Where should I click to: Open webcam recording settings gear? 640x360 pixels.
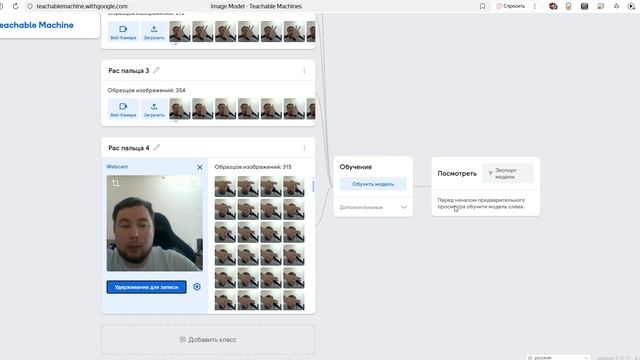click(197, 287)
